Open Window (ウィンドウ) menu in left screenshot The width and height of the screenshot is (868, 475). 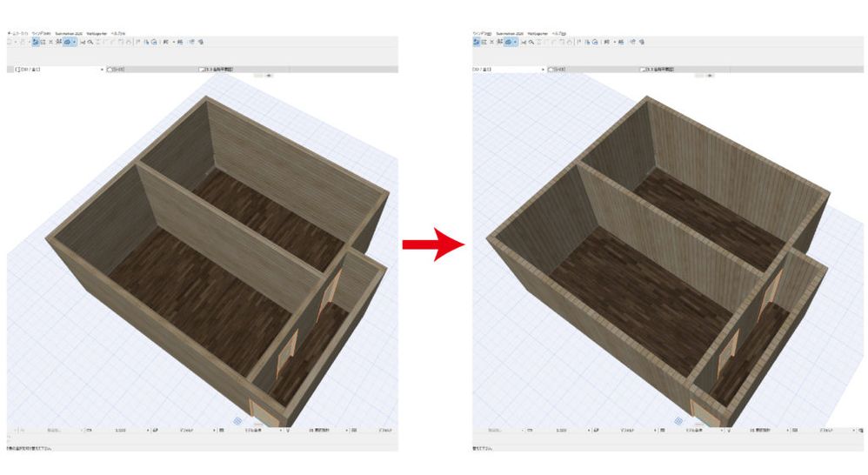[x=42, y=34]
